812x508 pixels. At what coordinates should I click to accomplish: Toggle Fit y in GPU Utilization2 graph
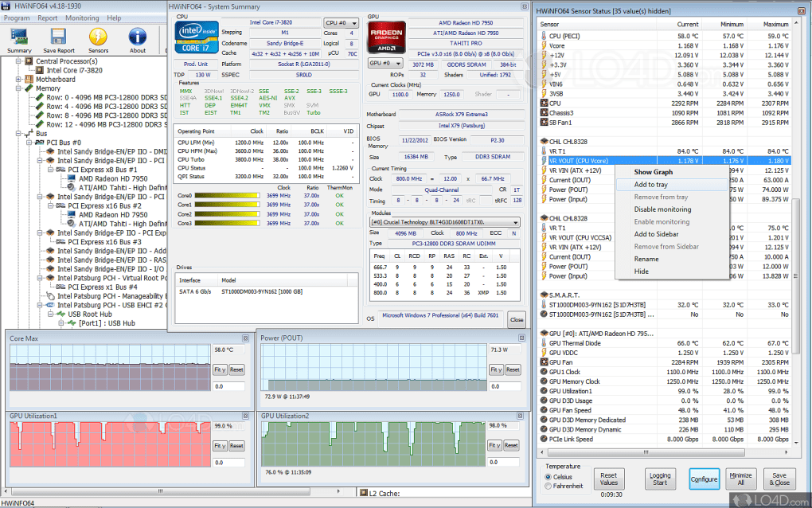[494, 445]
